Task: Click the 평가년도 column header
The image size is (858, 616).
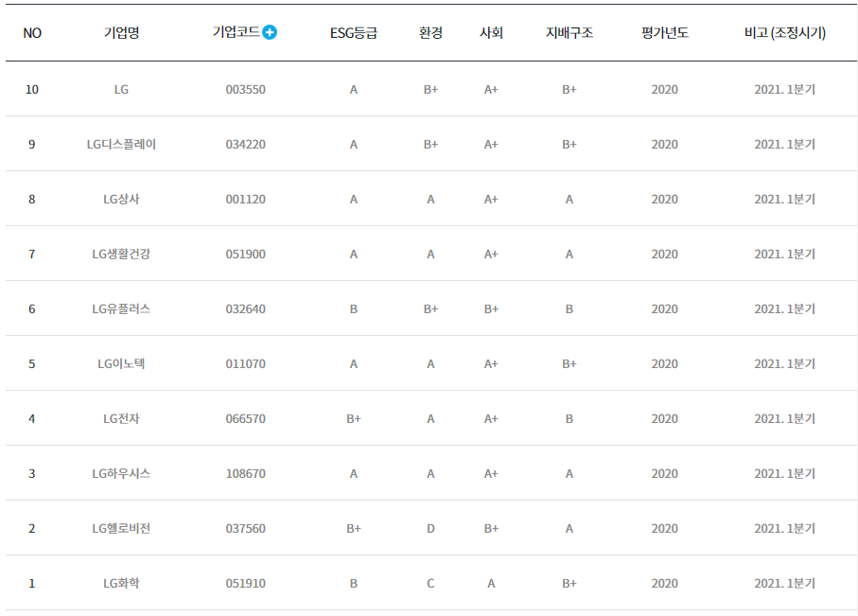Action: tap(665, 33)
